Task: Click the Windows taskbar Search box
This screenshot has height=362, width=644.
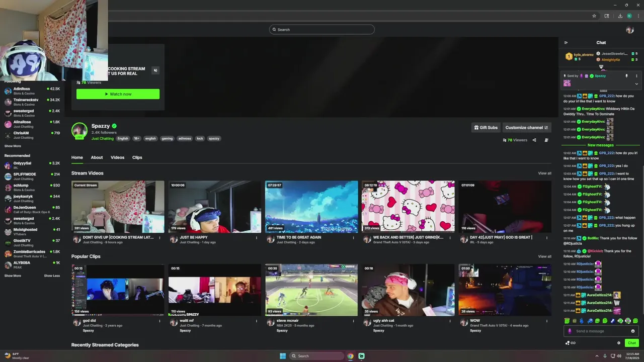Action: pyautogui.click(x=316, y=356)
